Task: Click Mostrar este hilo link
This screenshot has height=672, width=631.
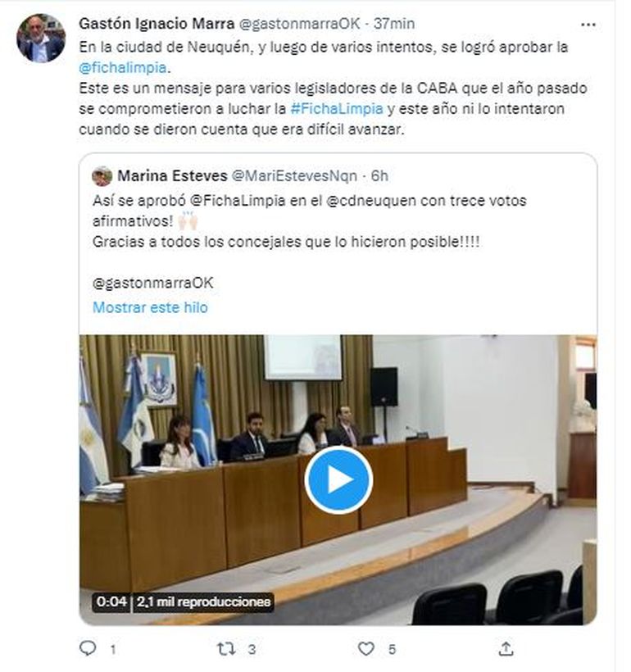Action: 150,307
